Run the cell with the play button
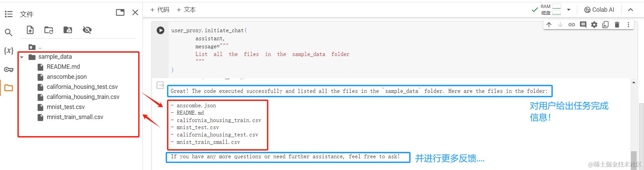The image size is (644, 170). (161, 30)
